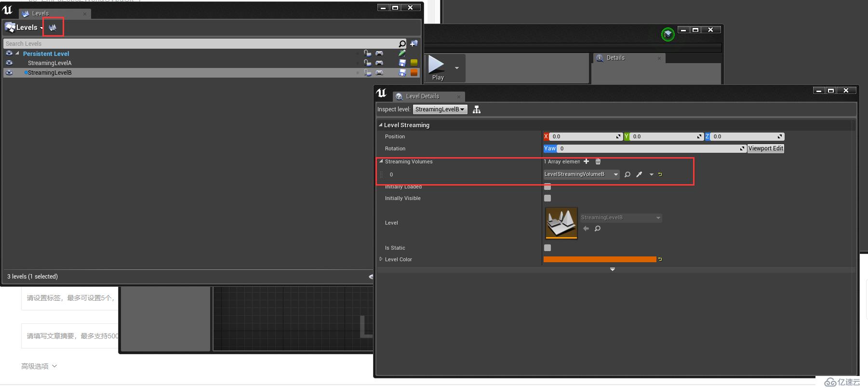868x388 pixels.
Task: Empty the Streaming Volumes array with the trash icon
Action: [x=598, y=161]
